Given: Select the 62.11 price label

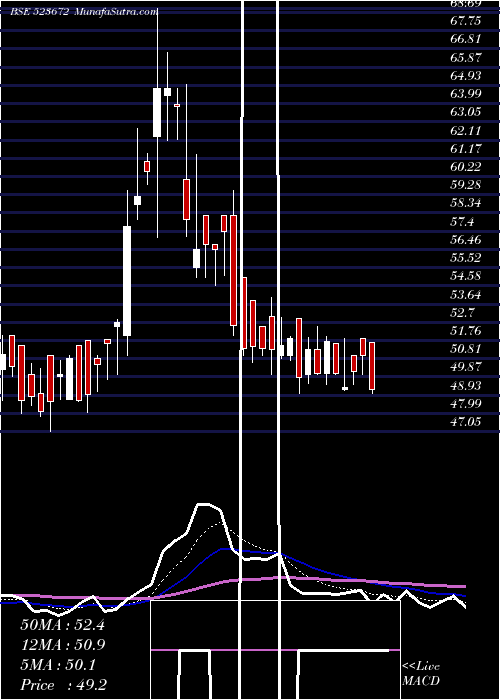Looking at the screenshot, I should [x=466, y=131].
